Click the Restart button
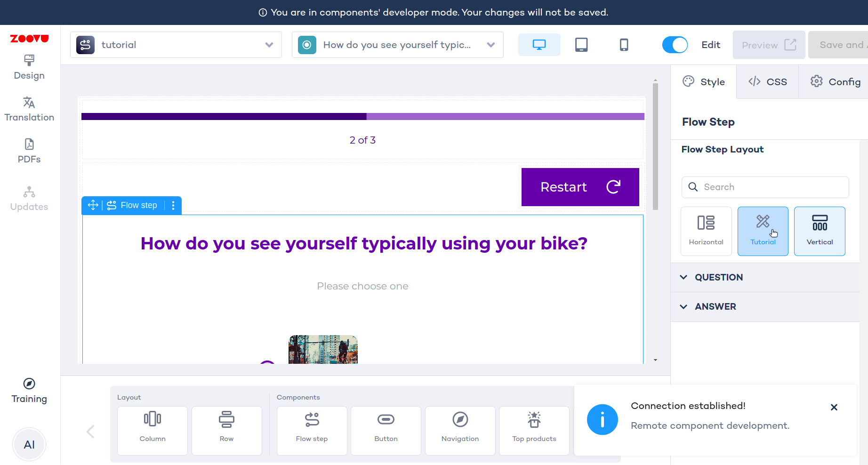Screen dimensions: 868x465 point(580,187)
